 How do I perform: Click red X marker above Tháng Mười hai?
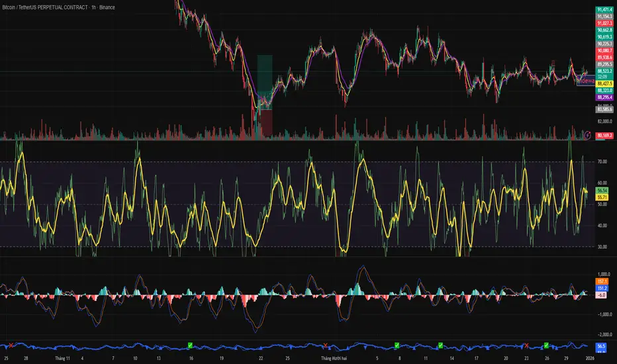click(326, 346)
